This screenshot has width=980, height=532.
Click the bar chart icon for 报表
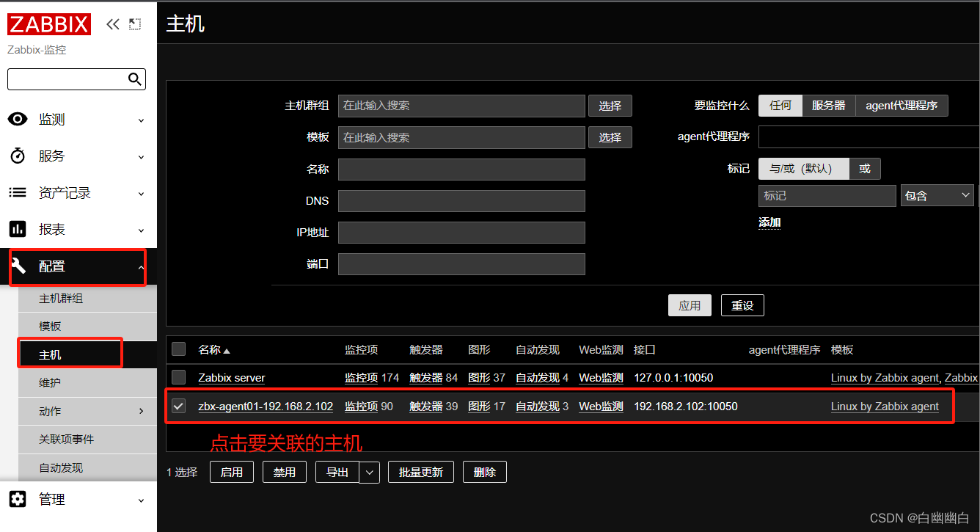click(18, 230)
